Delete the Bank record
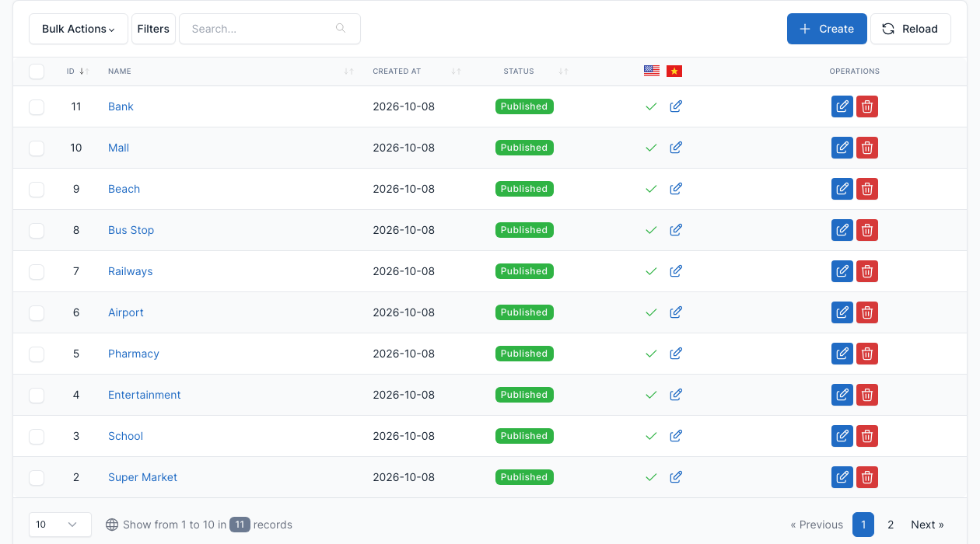 [x=867, y=106]
